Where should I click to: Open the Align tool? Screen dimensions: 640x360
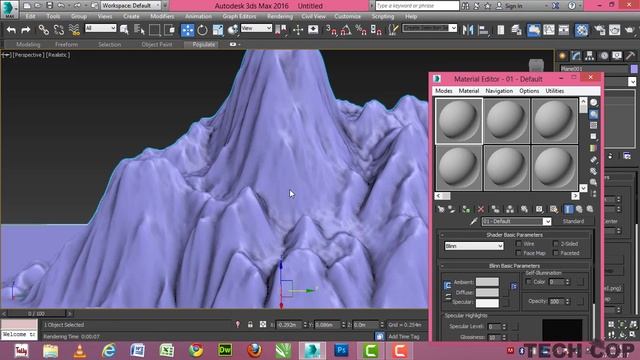pos(483,30)
